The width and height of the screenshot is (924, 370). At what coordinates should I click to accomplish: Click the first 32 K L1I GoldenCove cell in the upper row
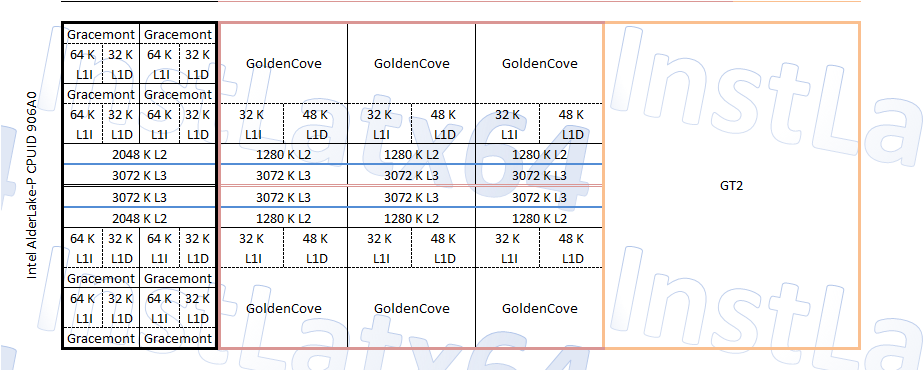[x=252, y=124]
